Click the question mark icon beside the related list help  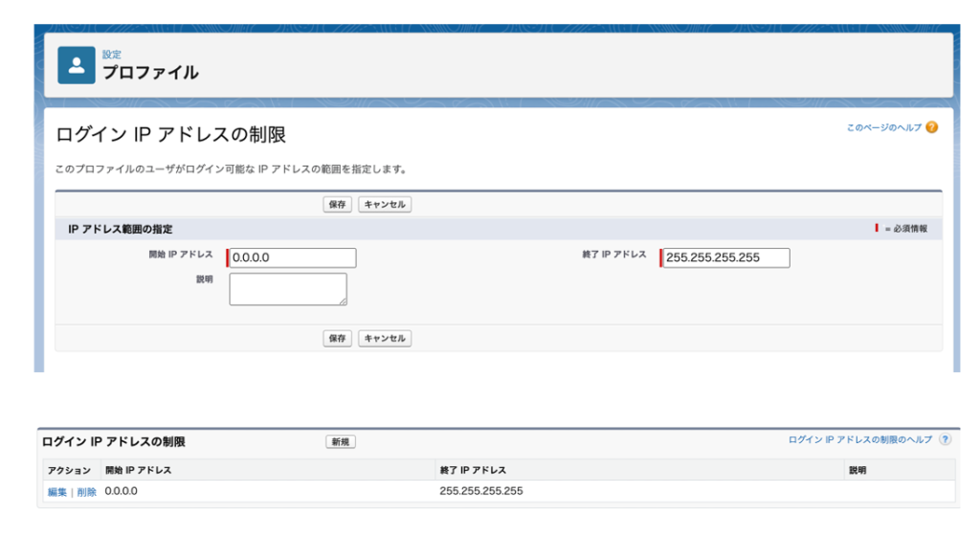[x=945, y=439]
